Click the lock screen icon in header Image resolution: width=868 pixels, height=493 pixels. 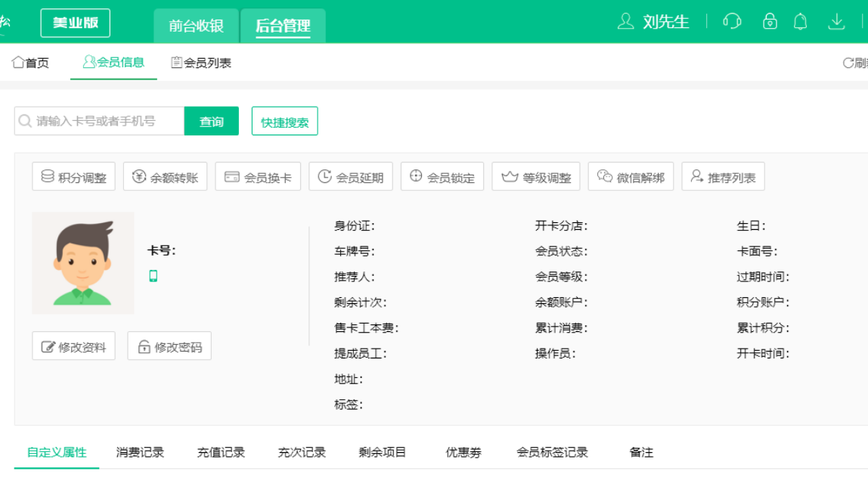[770, 21]
